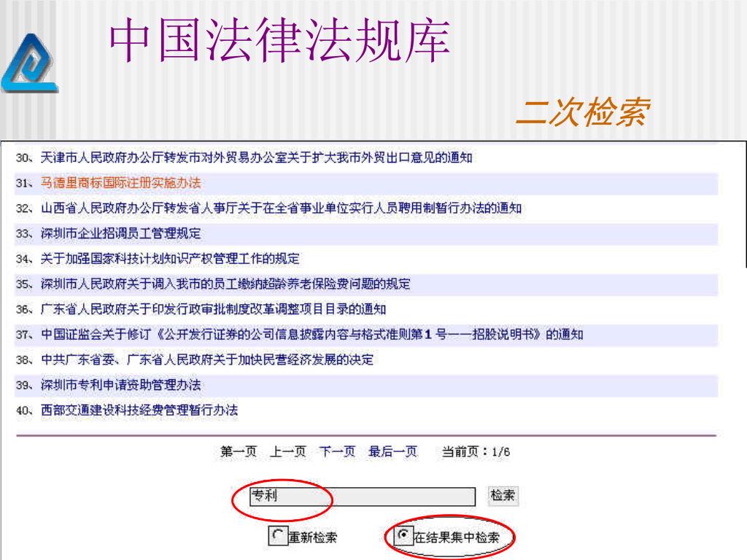Click the search box containing 专利

[363, 497]
